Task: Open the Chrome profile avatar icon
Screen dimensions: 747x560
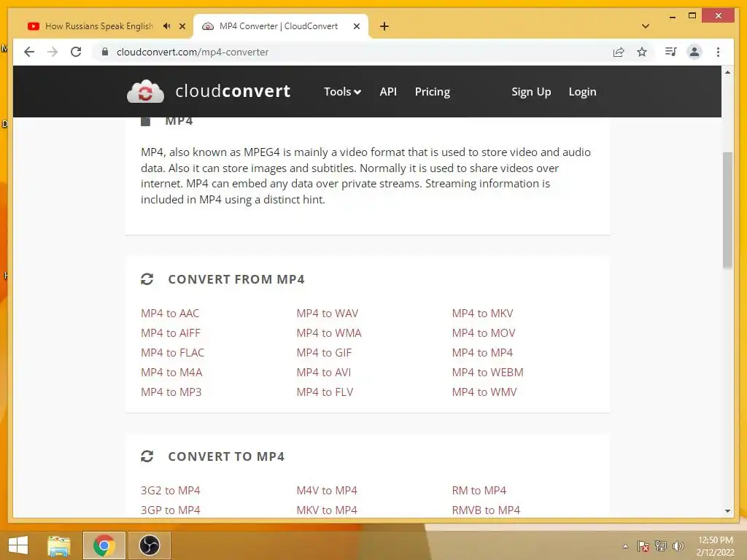Action: (694, 52)
